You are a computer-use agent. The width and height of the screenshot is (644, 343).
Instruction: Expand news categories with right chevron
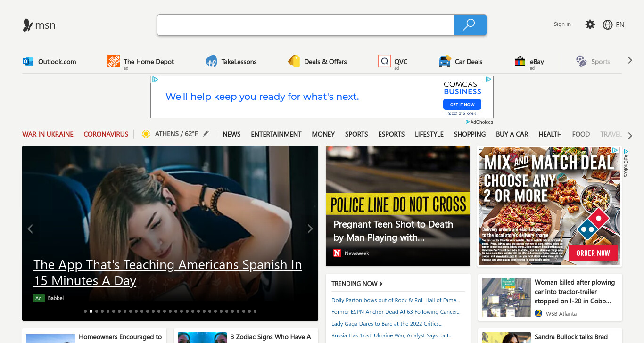[630, 136]
